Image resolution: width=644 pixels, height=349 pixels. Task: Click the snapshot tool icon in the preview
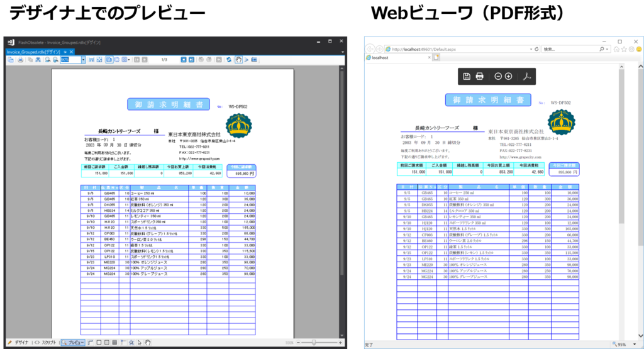[255, 60]
